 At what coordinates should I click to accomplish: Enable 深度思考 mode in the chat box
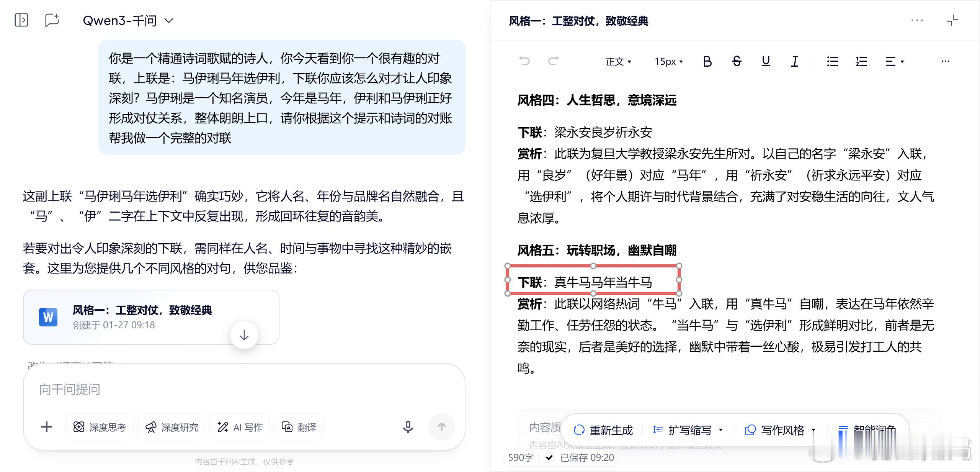(100, 427)
